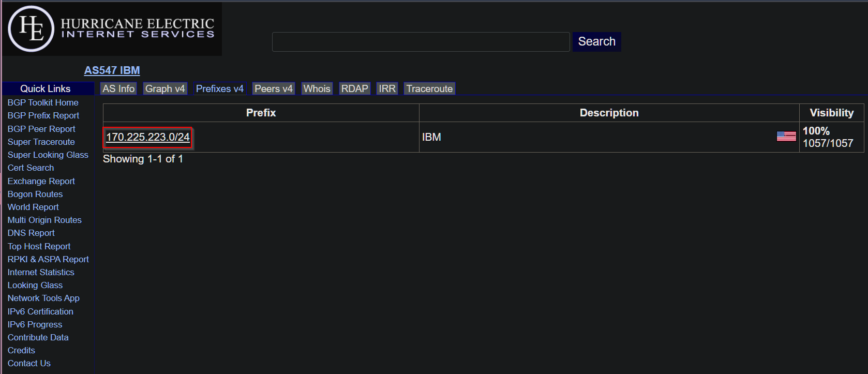
Task: Open Internet Statistics link
Action: point(41,272)
